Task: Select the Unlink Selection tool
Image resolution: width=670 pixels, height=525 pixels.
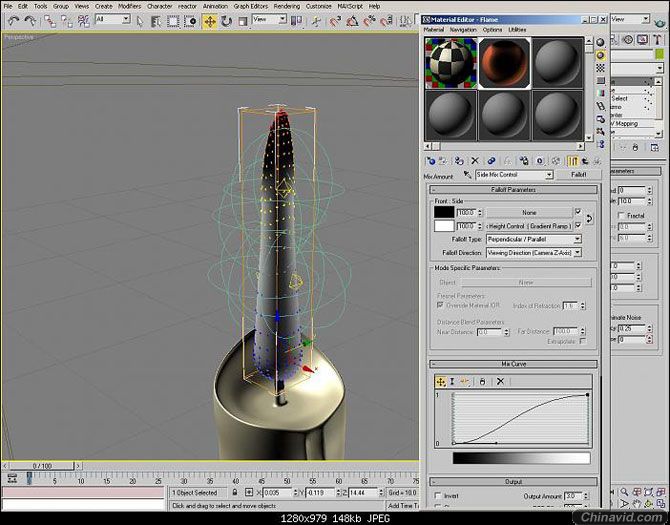Action: (x=67, y=21)
